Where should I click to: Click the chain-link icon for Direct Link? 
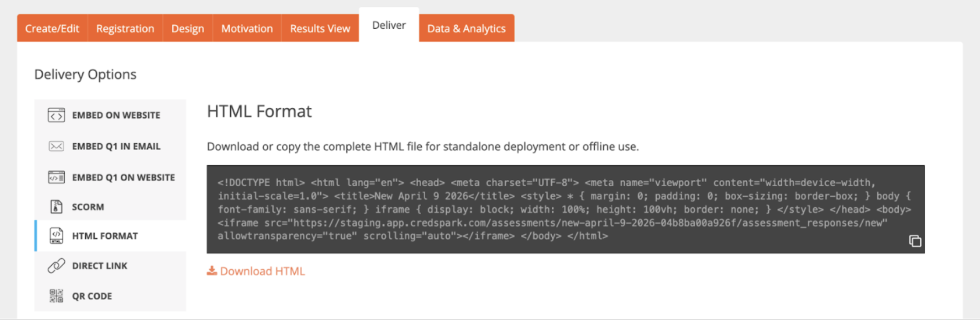(56, 266)
